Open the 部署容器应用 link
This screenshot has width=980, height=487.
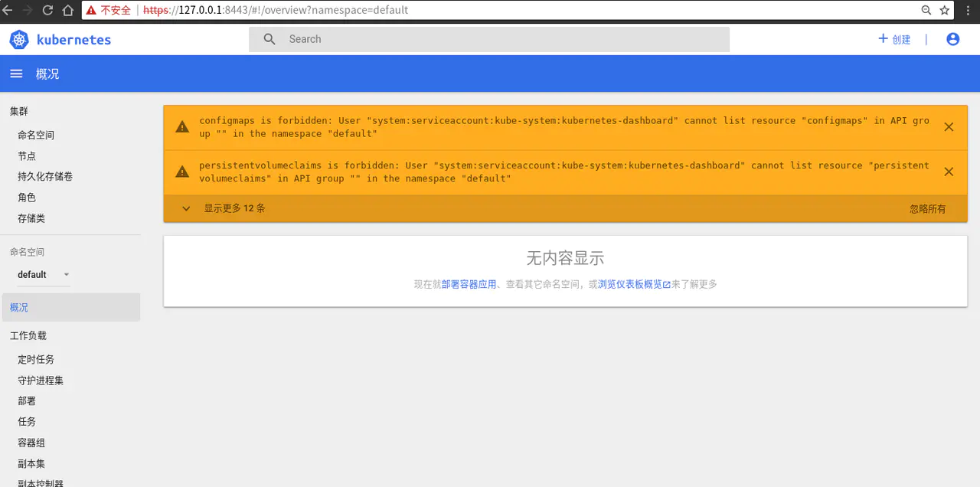click(469, 284)
